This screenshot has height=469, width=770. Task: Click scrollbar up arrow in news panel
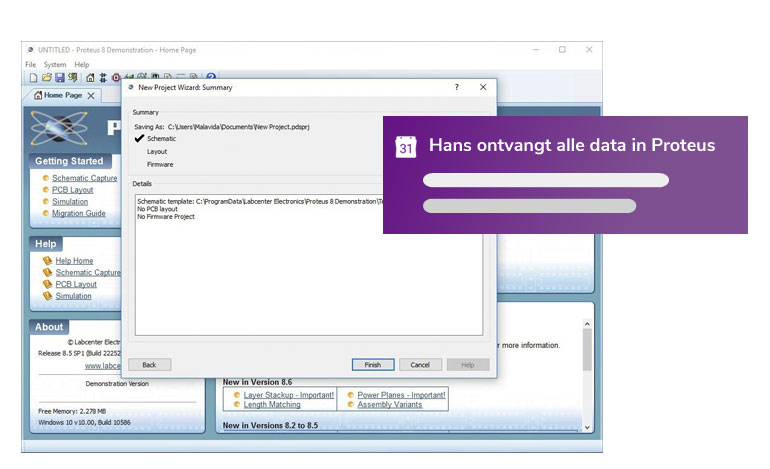pyautogui.click(x=587, y=324)
